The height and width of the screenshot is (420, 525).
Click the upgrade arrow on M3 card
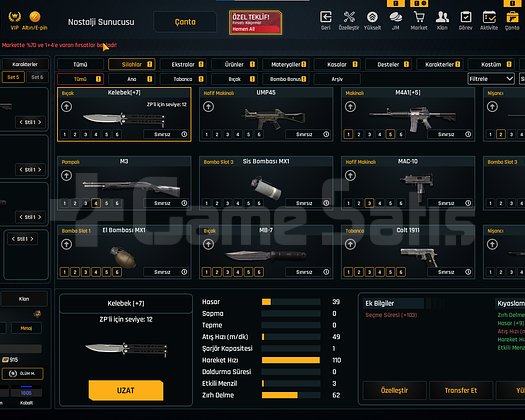point(66,176)
